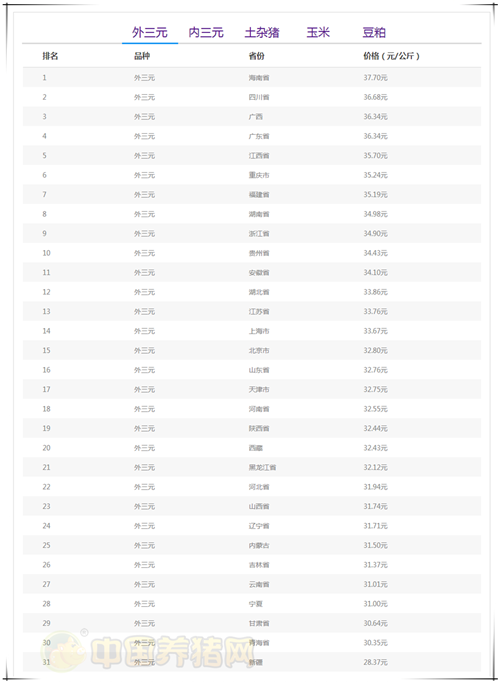Select the rank 1 海南省 row
500x683 pixels.
pyautogui.click(x=252, y=78)
